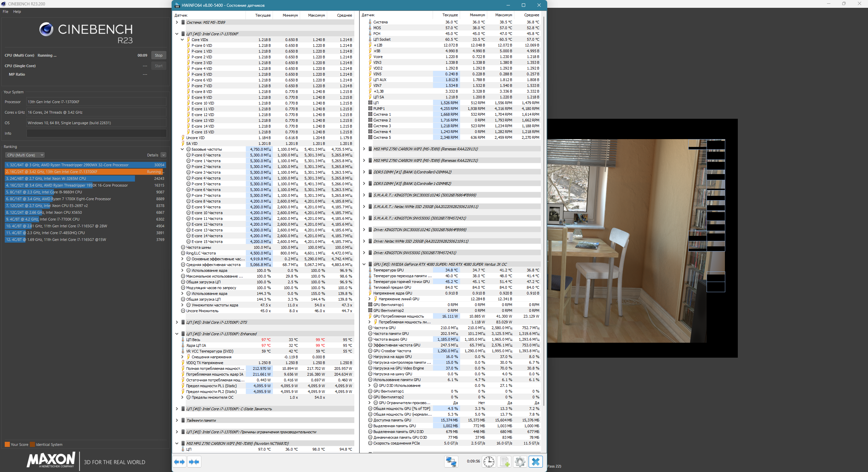Reset sensor timer using the clock icon

coord(489,462)
